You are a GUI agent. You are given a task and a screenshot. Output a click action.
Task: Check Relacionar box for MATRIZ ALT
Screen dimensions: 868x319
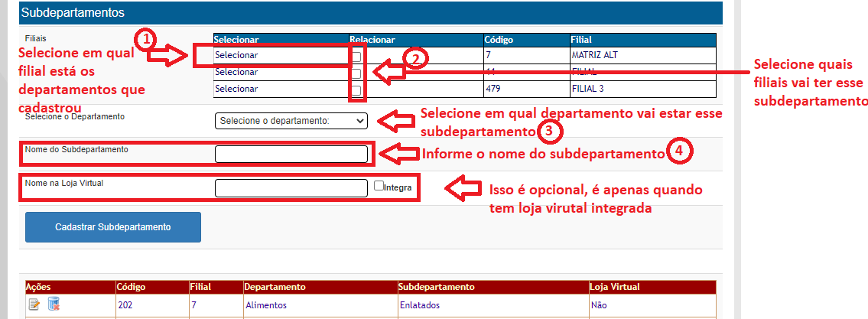356,56
